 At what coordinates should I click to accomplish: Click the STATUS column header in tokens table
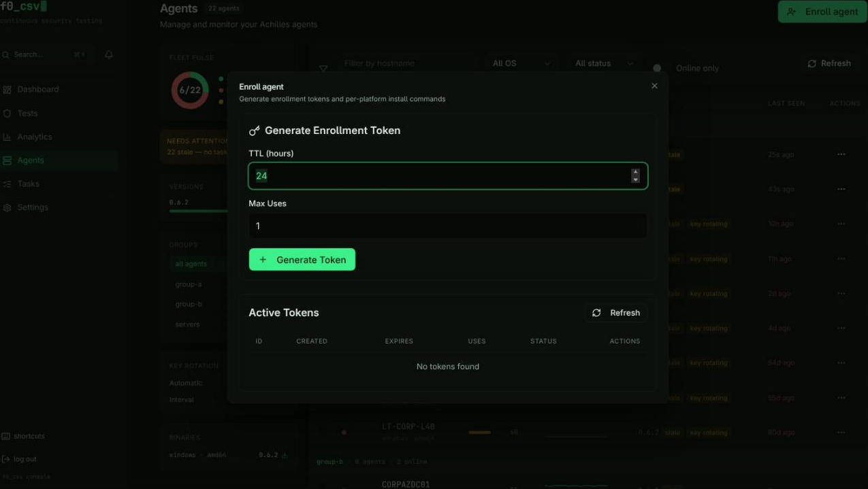(x=543, y=341)
